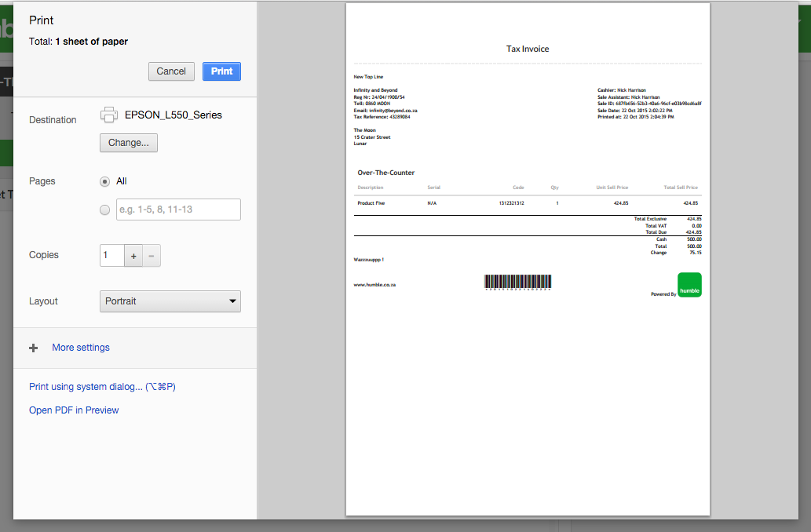Select the custom page range radio button
This screenshot has width=811, height=532.
click(x=104, y=210)
